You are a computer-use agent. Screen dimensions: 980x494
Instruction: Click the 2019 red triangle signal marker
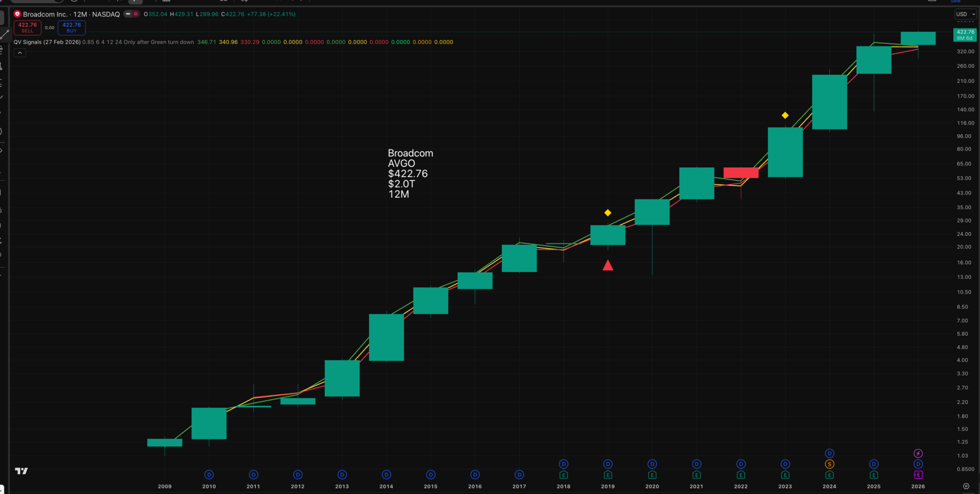coord(608,265)
